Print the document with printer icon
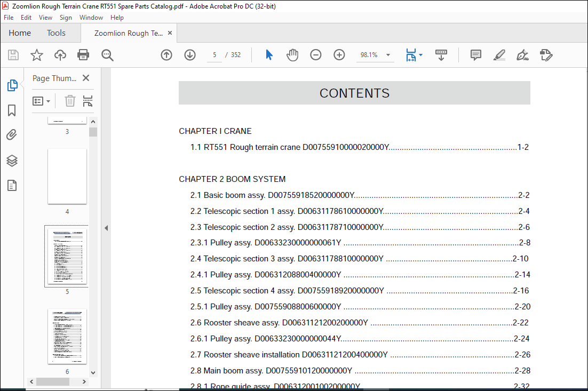Viewport: 588px width, 391px height. [83, 55]
